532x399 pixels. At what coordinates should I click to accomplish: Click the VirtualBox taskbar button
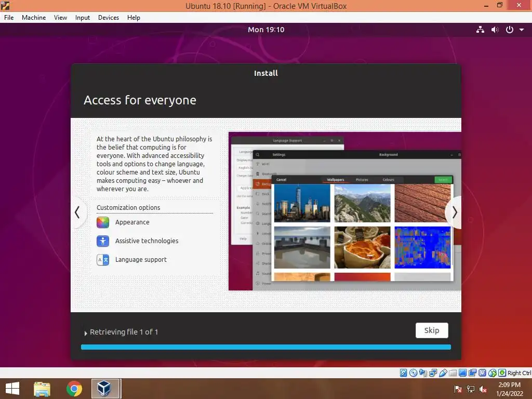pyautogui.click(x=105, y=389)
